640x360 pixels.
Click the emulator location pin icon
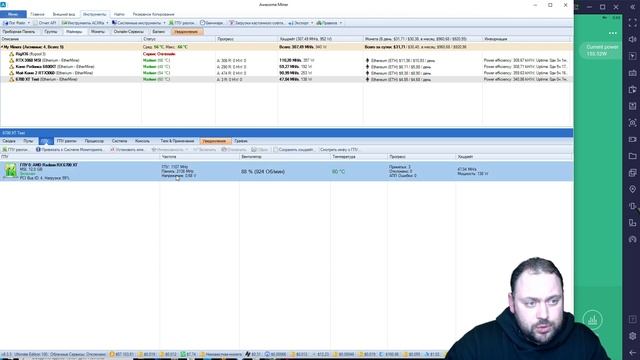[632, 189]
